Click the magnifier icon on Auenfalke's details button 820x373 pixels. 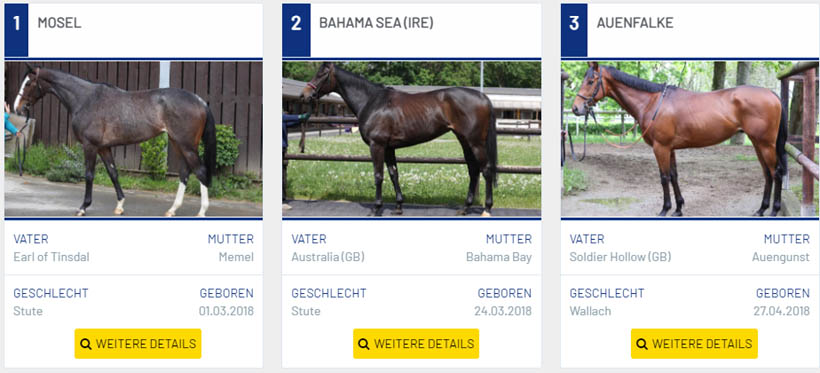click(642, 344)
